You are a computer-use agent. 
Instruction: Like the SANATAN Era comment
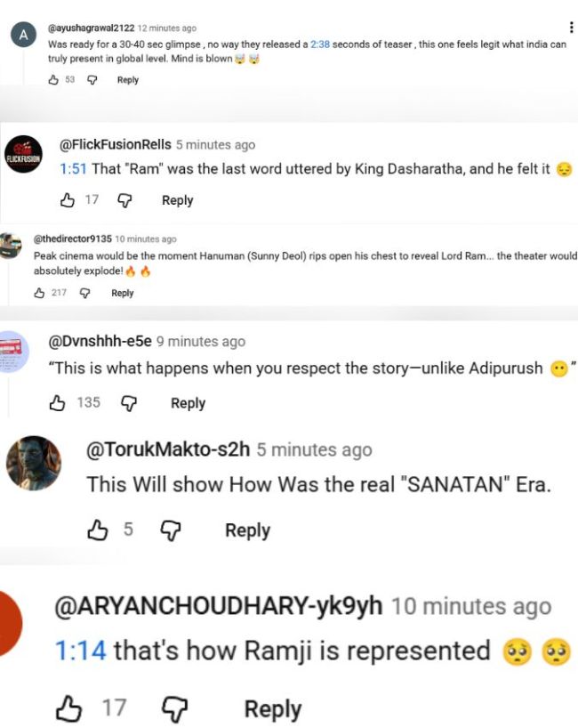click(x=96, y=530)
